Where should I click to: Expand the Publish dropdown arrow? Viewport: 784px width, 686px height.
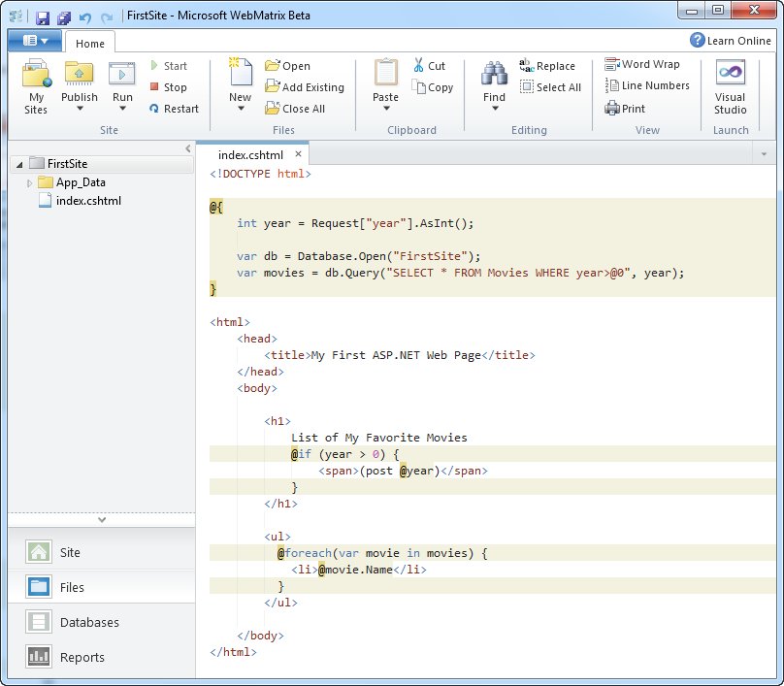coord(80,109)
